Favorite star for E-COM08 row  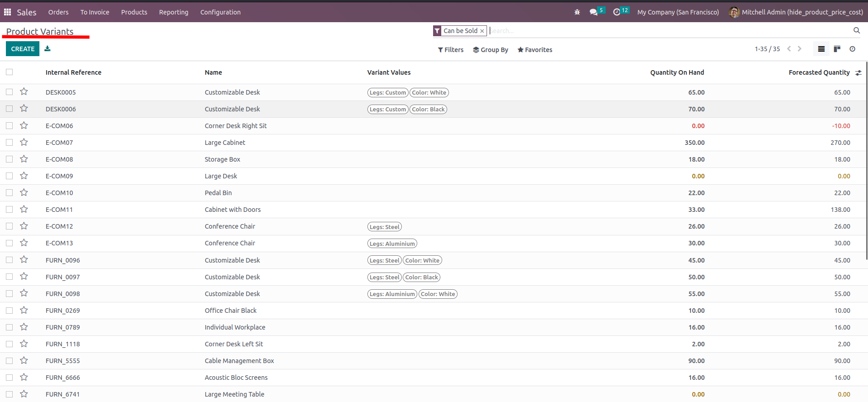(24, 159)
